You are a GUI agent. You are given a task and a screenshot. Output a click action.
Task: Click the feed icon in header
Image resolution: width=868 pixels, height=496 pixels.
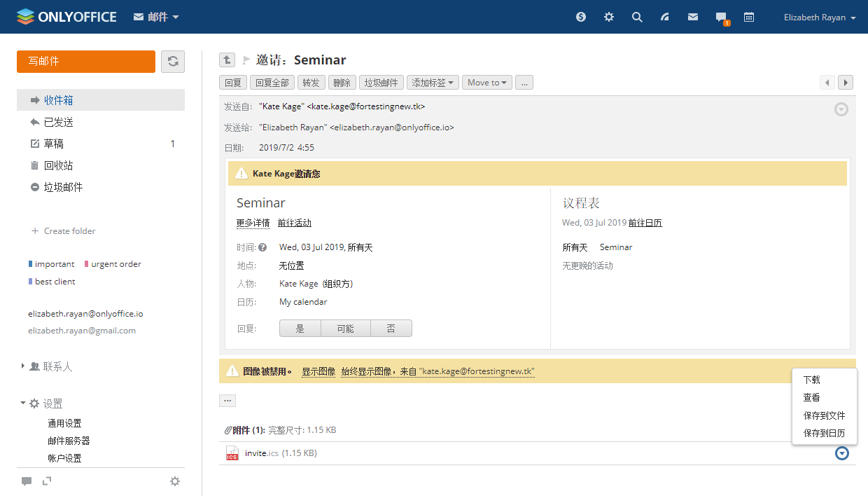665,18
